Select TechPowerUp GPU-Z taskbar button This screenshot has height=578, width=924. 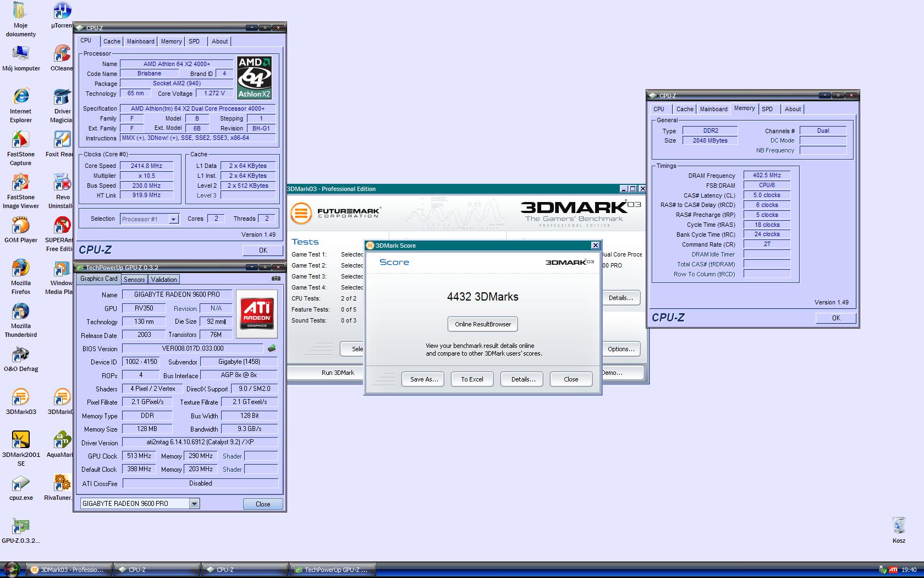(332, 570)
